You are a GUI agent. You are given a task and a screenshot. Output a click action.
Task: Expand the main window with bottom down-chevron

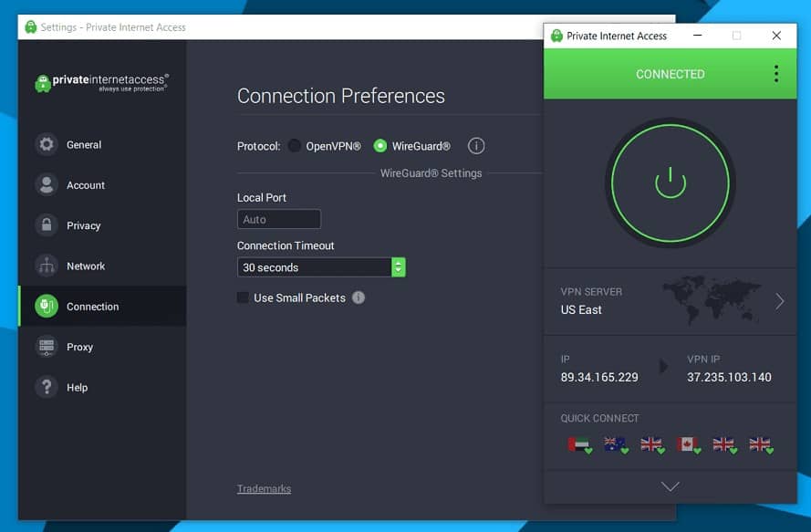[671, 486]
